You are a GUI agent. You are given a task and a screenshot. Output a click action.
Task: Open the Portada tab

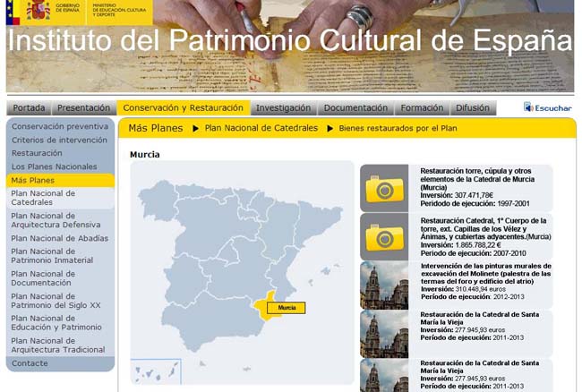29,108
